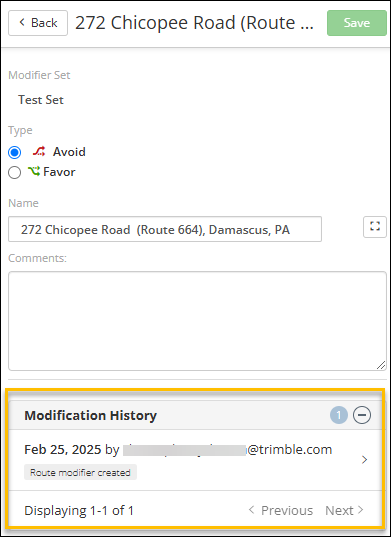The width and height of the screenshot is (391, 537).
Task: Click the back chevron arrow icon
Action: tap(22, 23)
